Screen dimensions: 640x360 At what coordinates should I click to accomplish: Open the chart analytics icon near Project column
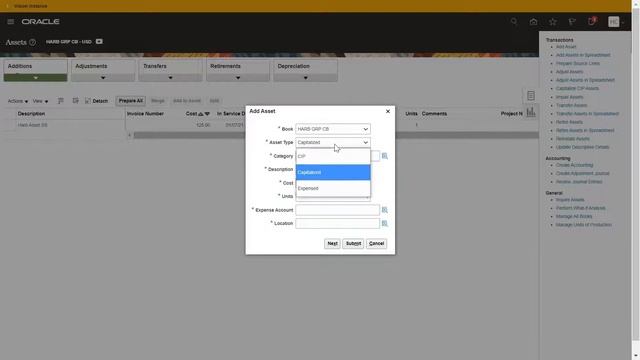point(531,112)
